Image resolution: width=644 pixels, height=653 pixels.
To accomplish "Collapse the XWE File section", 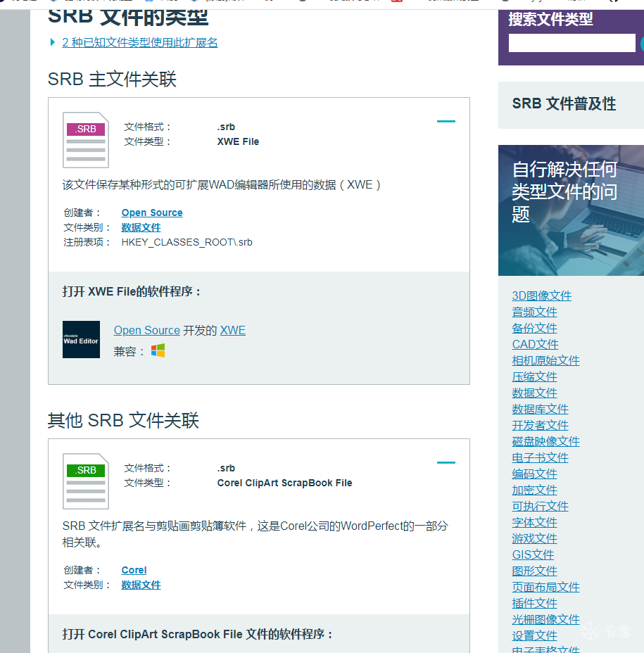I will 446,121.
